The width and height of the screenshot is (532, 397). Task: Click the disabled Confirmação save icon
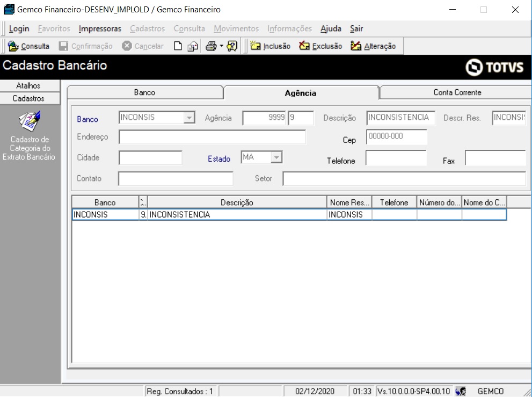63,46
